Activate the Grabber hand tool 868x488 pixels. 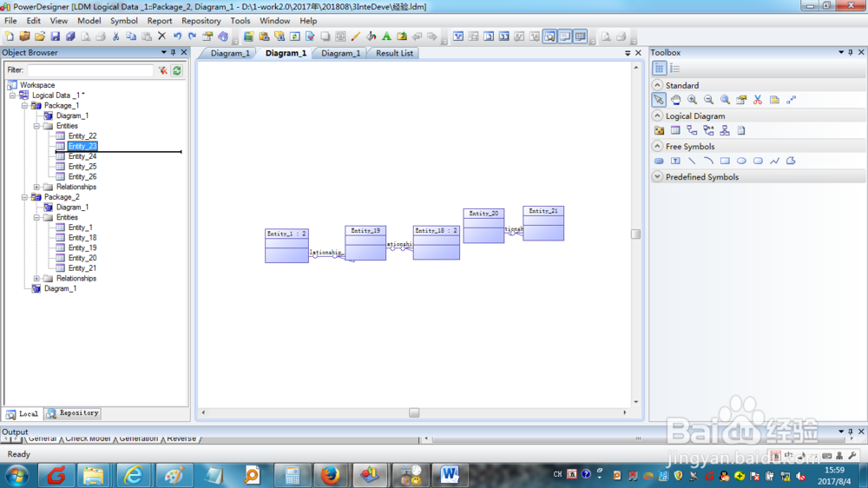tap(676, 100)
